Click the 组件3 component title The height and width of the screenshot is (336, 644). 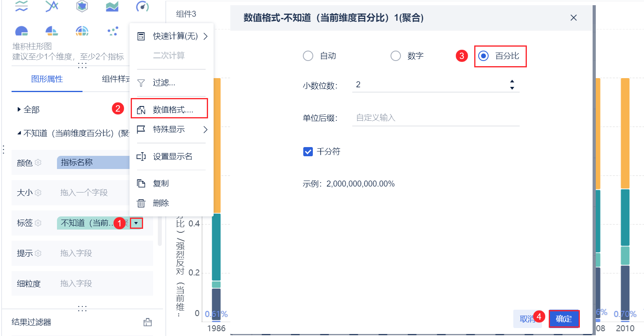(186, 14)
